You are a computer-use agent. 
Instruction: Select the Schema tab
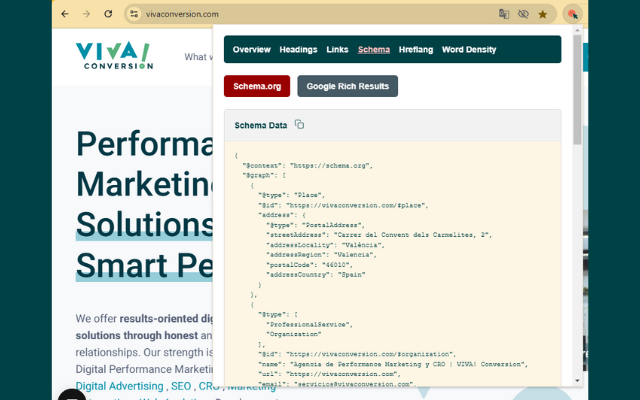374,49
